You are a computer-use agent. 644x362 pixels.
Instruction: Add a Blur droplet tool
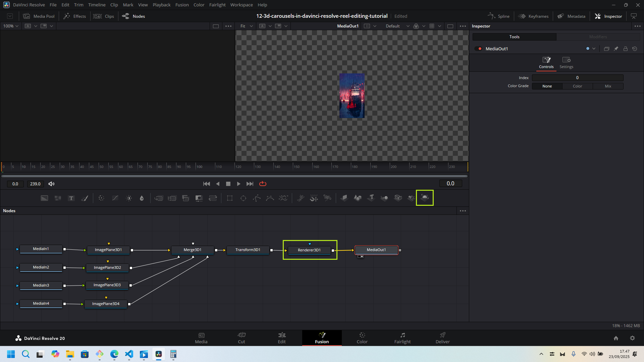coord(142,198)
